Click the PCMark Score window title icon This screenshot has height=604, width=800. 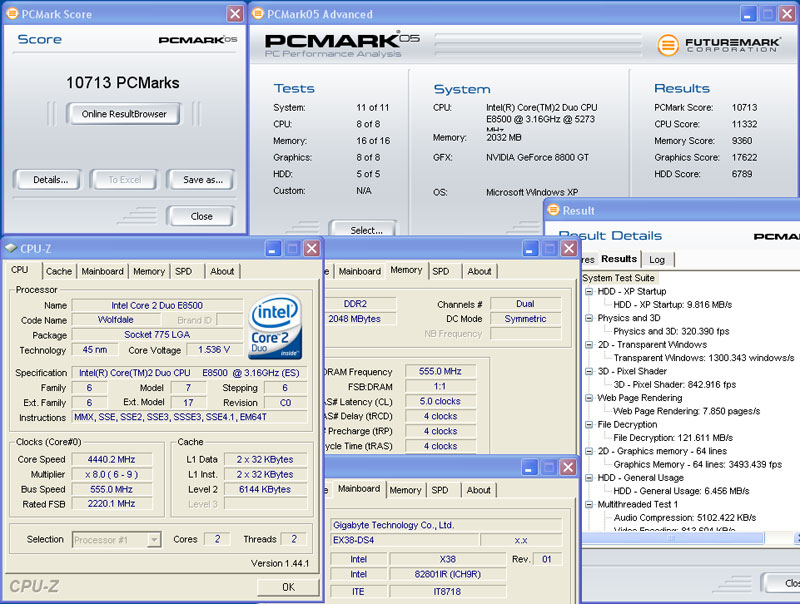pyautogui.click(x=12, y=14)
